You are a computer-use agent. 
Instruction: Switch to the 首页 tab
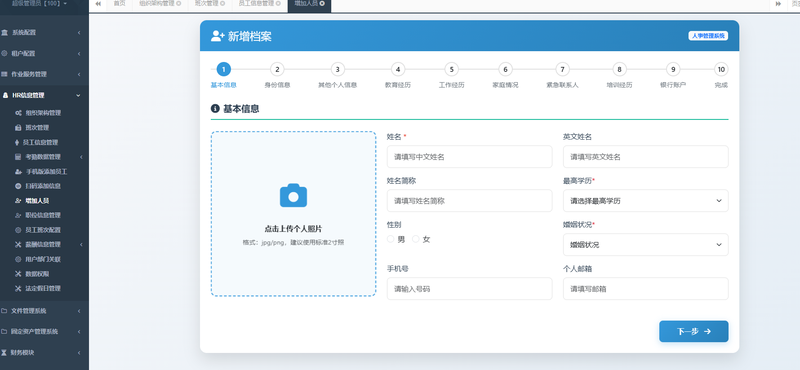pyautogui.click(x=119, y=4)
